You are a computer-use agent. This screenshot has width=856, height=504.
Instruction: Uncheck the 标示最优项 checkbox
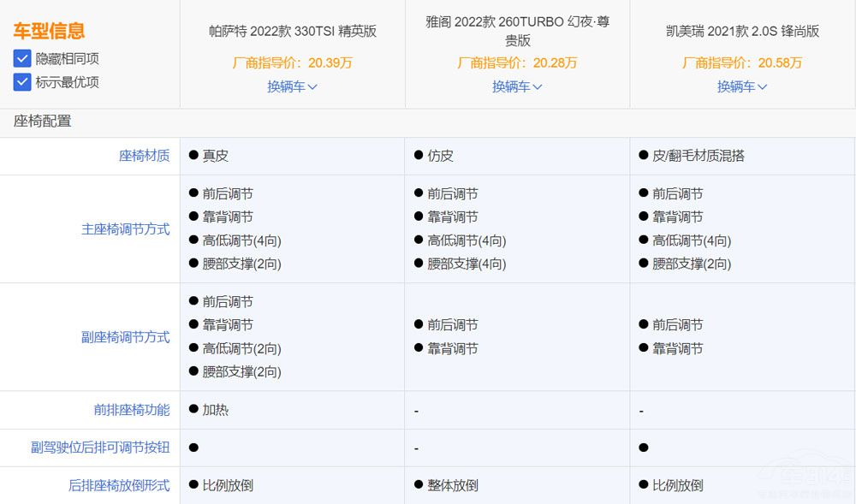click(x=21, y=82)
